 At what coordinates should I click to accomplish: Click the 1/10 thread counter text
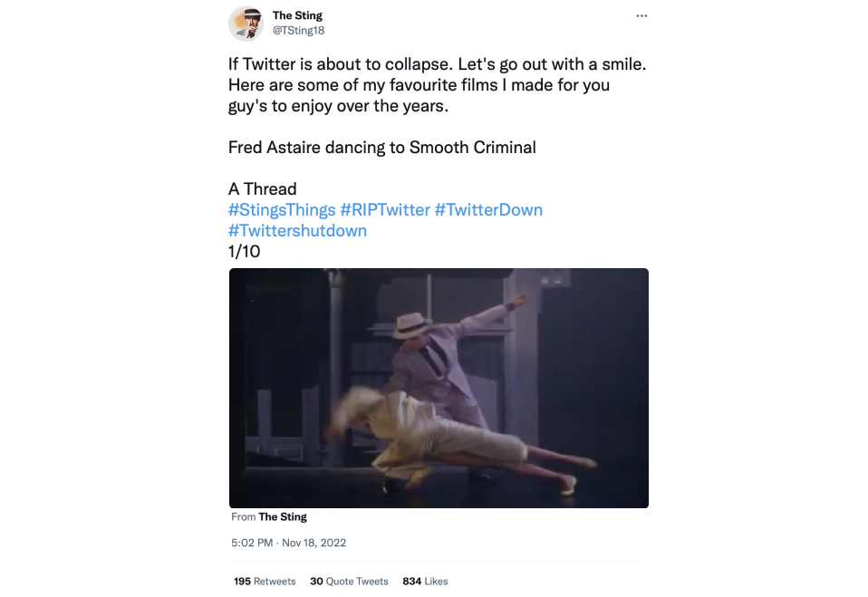244,252
